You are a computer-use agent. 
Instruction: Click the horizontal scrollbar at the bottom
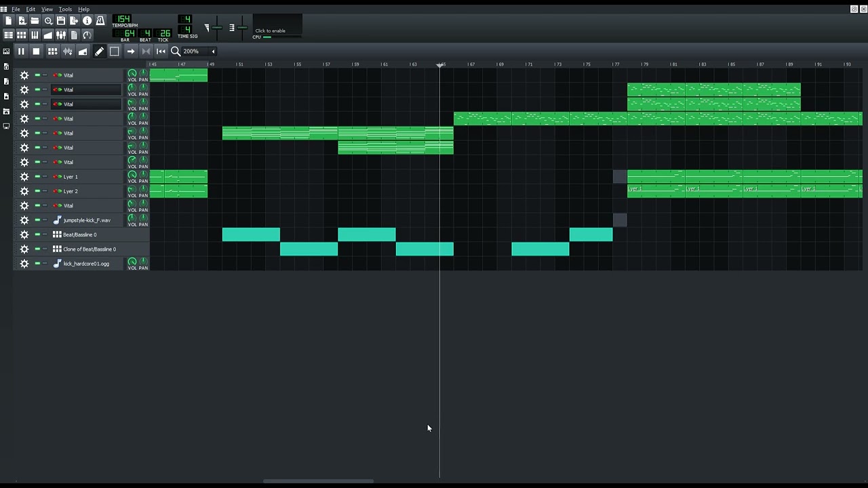(x=318, y=481)
